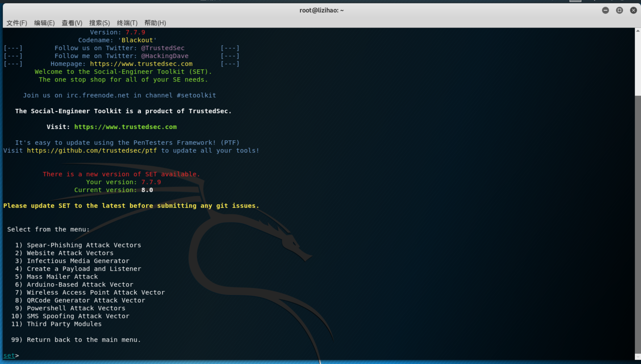Open the 编辑(E) menu

(44, 23)
